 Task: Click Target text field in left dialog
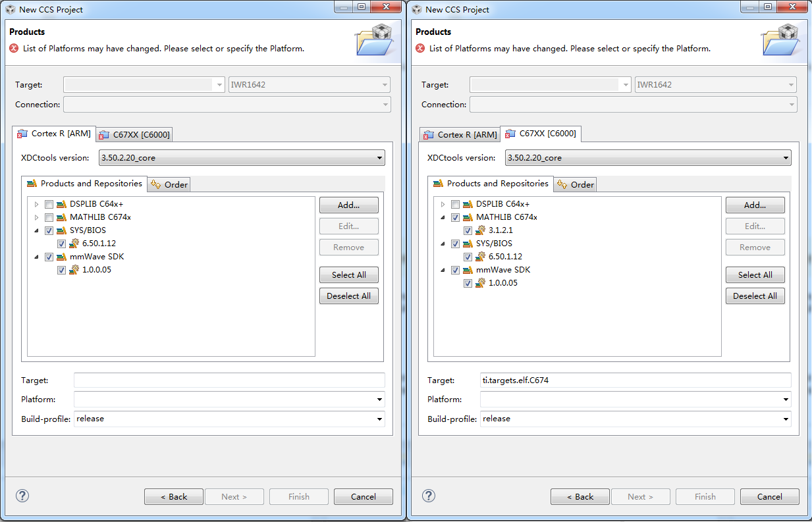[x=229, y=380]
